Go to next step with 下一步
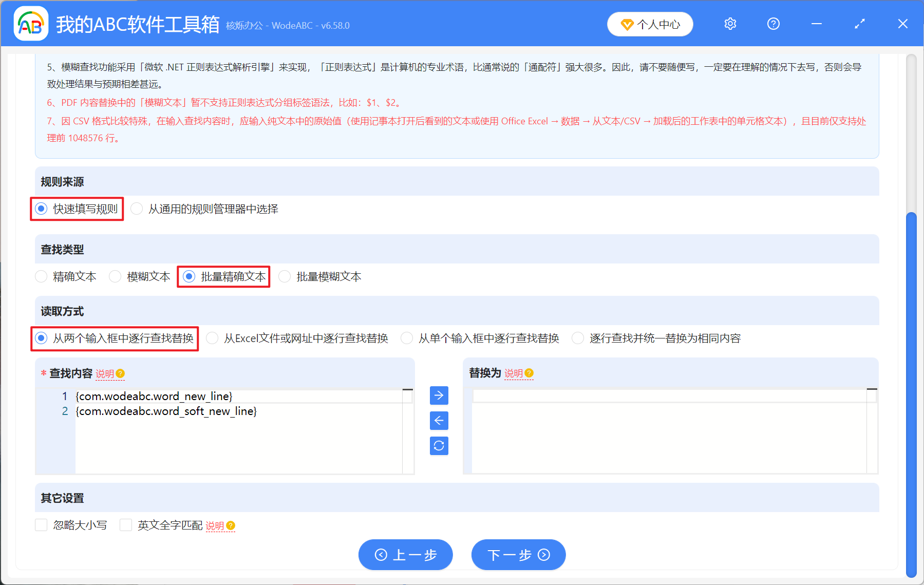Image resolution: width=924 pixels, height=585 pixels. coord(518,555)
